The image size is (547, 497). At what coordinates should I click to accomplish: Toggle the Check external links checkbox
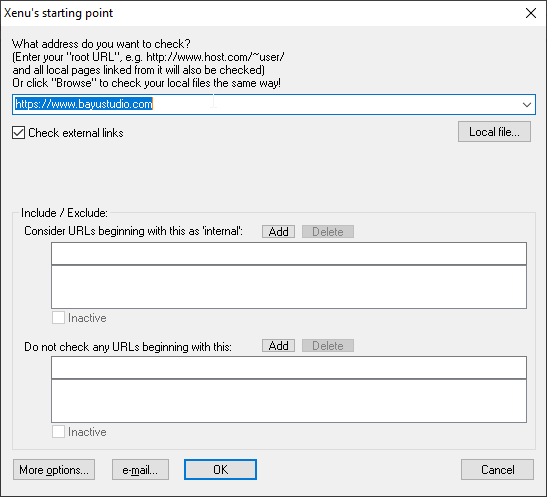[x=18, y=133]
